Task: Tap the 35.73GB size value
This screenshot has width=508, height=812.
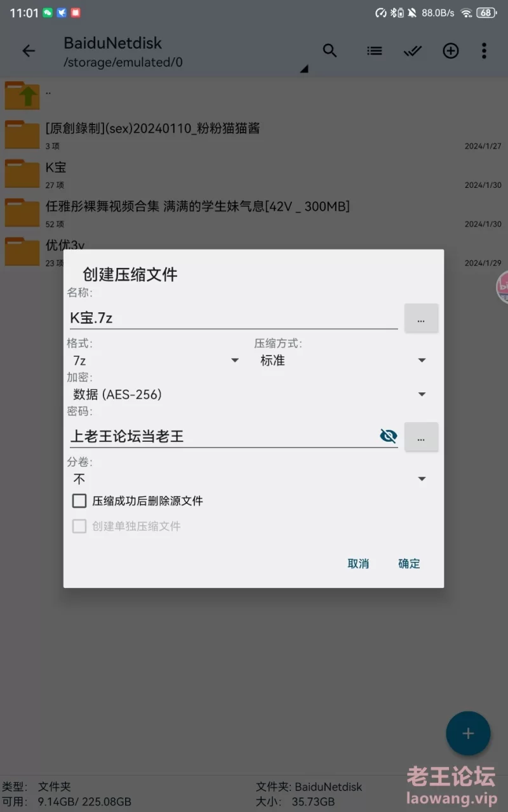Action: [314, 801]
